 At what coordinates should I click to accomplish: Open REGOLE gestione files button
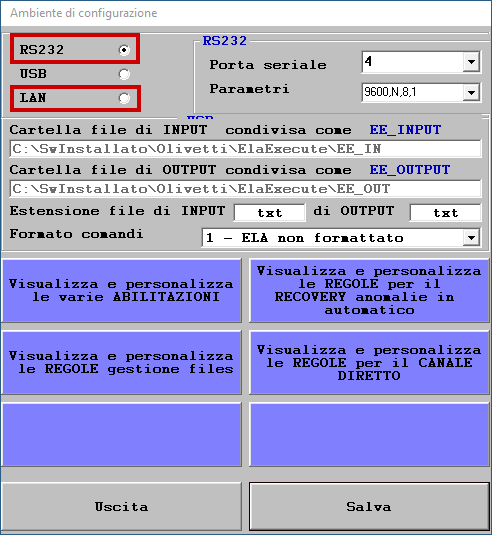click(121, 362)
